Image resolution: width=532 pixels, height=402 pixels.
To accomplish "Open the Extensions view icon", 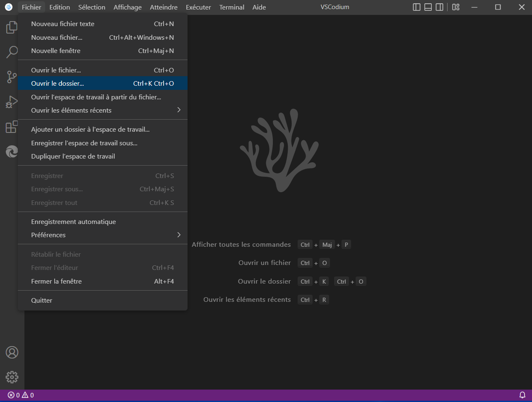I will click(x=12, y=127).
